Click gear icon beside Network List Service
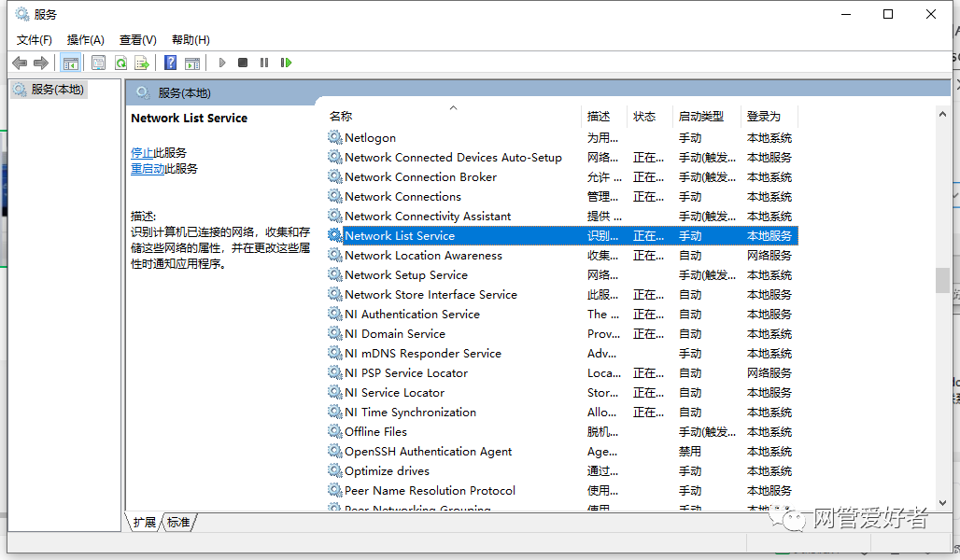Image resolution: width=960 pixels, height=560 pixels. click(335, 235)
